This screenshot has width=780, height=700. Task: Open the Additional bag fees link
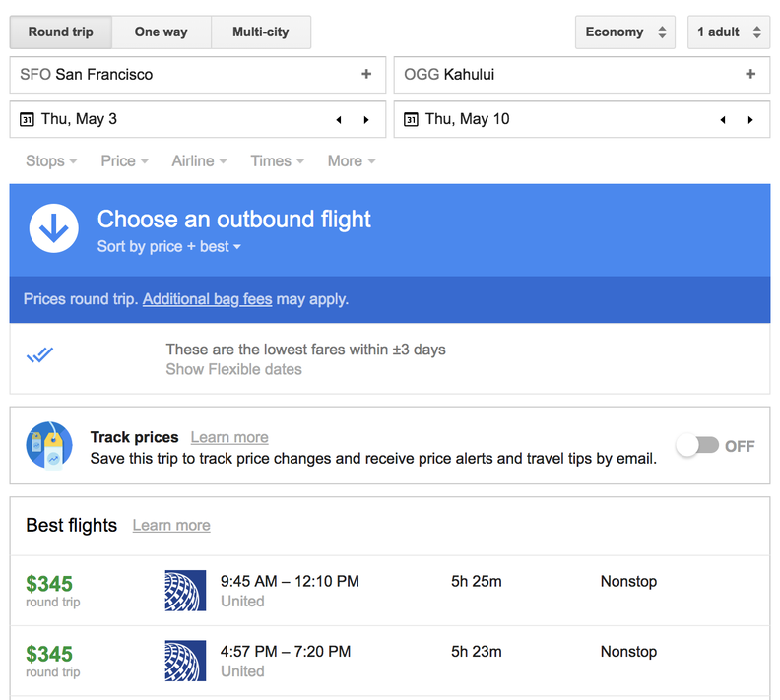[208, 299]
